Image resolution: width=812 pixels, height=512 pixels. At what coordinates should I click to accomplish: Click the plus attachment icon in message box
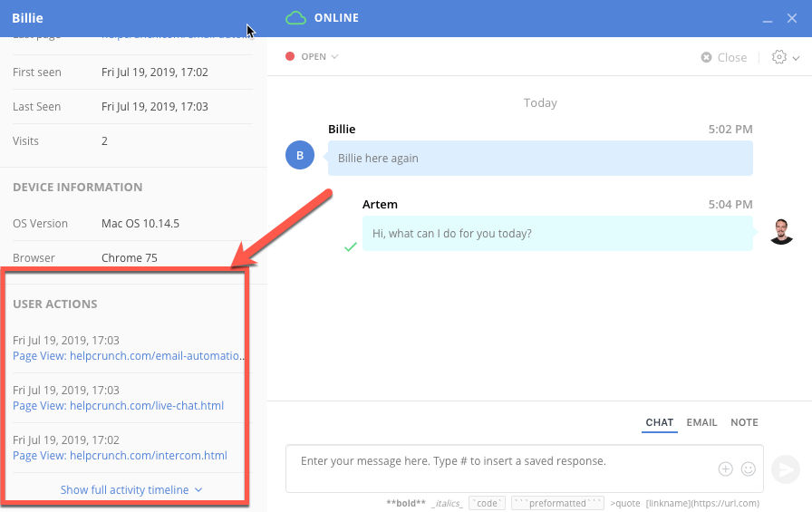(726, 469)
